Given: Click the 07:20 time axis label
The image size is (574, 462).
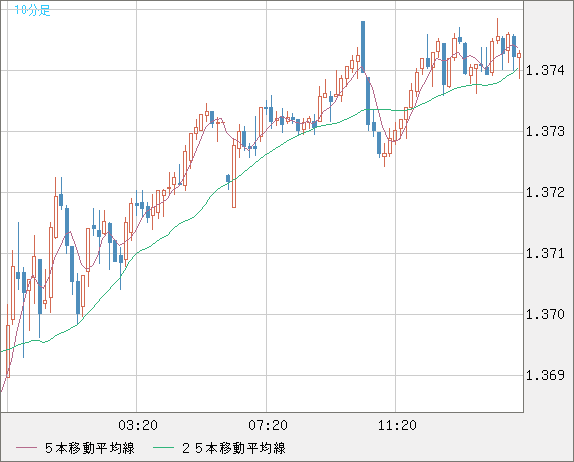Looking at the screenshot, I should 268,425.
